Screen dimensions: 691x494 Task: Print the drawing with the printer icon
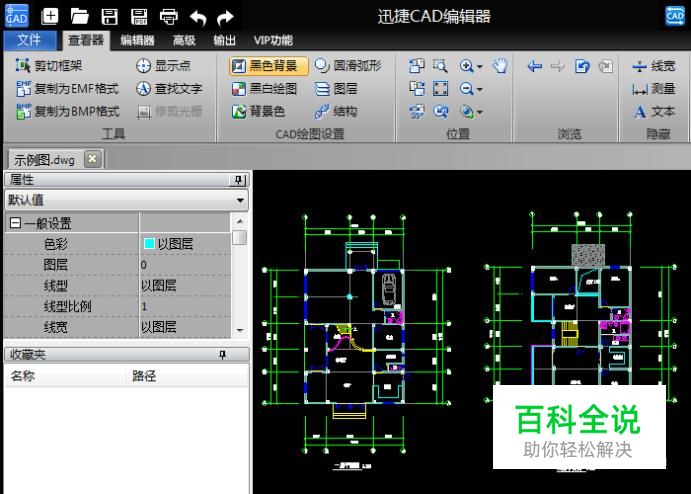[169, 17]
